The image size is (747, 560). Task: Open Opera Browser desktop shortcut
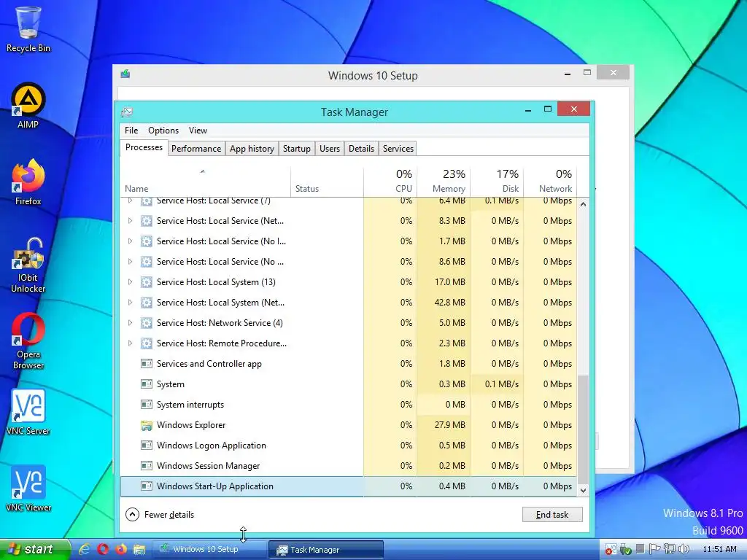click(28, 341)
